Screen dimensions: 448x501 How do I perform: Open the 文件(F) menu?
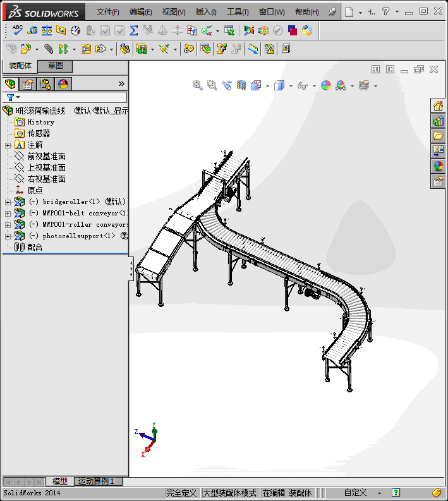coord(107,12)
